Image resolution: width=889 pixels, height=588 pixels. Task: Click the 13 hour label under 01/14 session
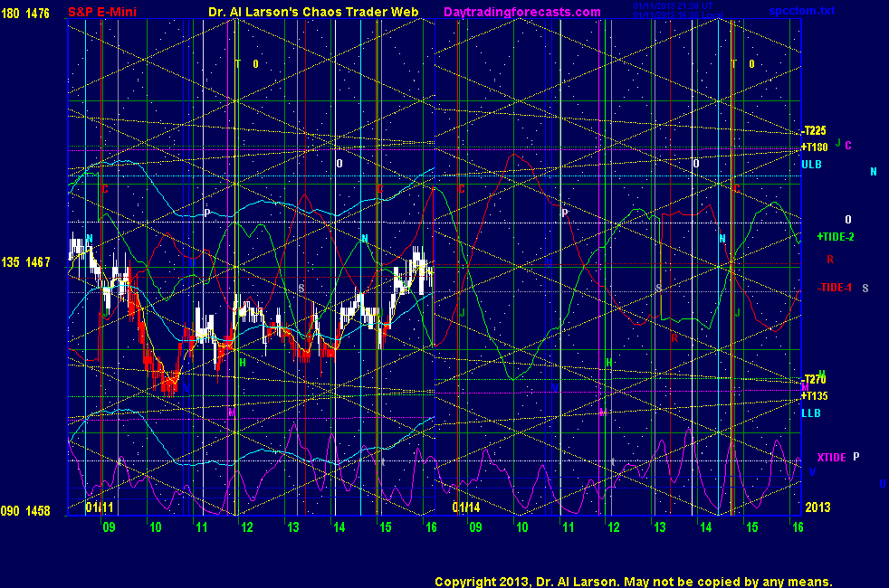(659, 527)
